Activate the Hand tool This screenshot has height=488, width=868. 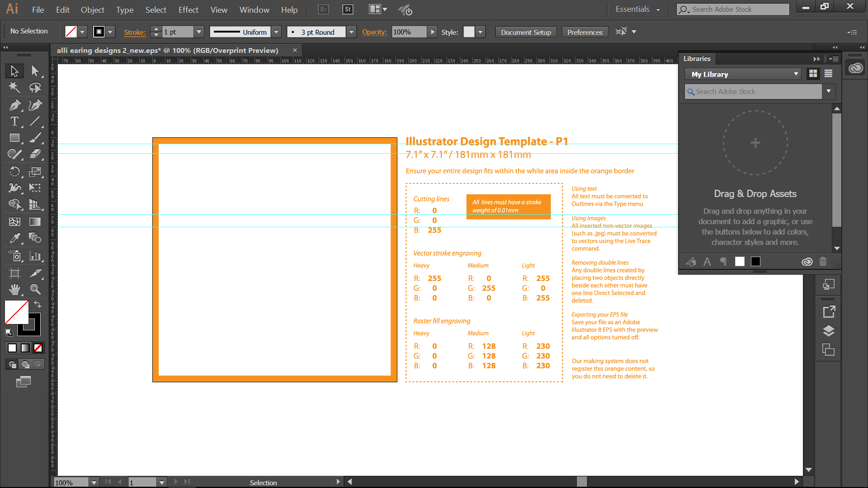pos(14,289)
